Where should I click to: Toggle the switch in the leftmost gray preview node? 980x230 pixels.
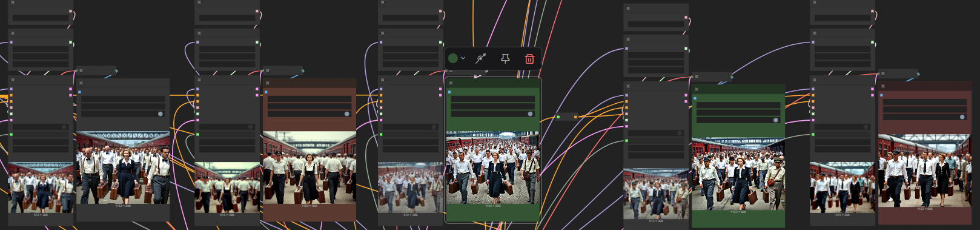point(160,113)
